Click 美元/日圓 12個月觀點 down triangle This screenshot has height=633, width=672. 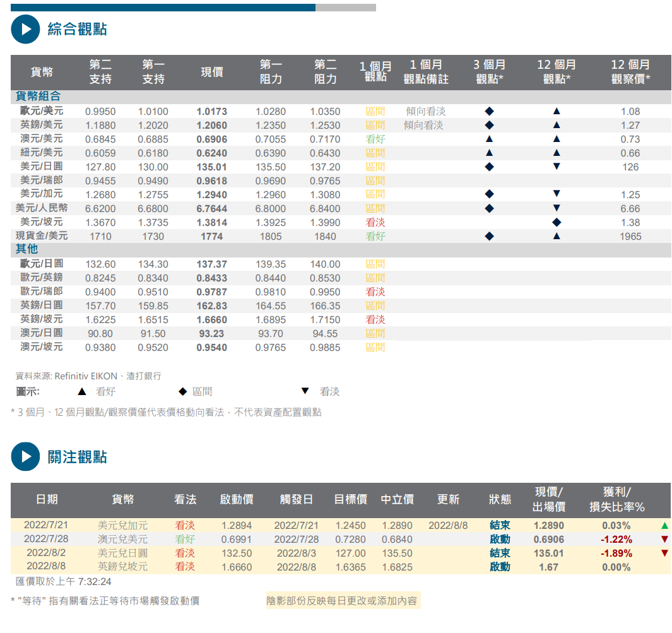557,167
